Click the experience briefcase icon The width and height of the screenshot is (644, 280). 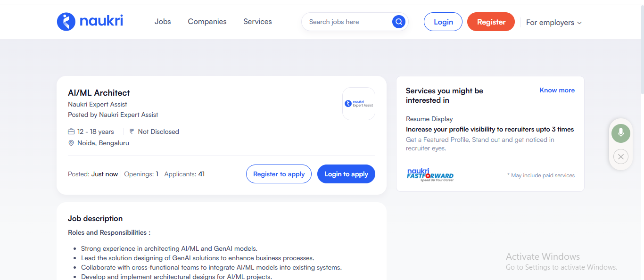[x=71, y=131]
